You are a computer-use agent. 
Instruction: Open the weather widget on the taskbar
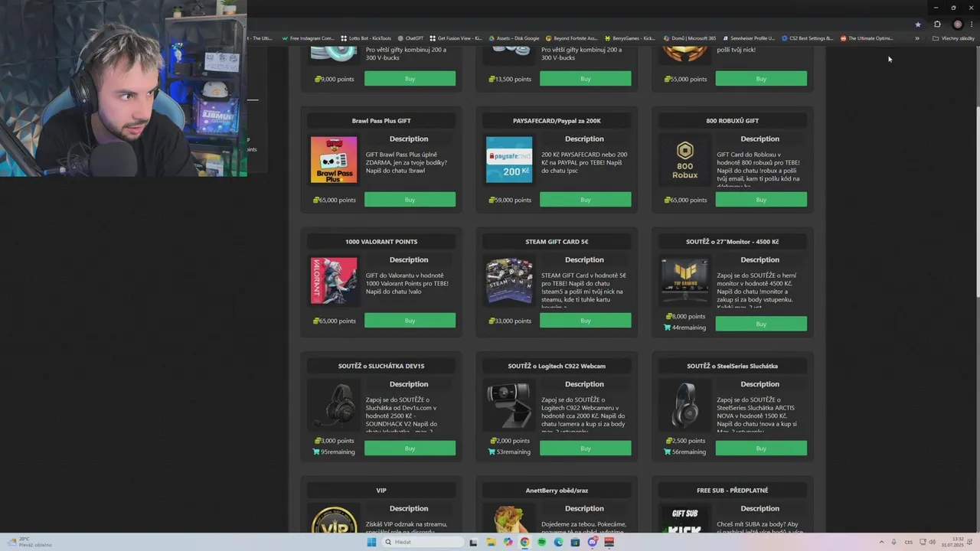31,542
